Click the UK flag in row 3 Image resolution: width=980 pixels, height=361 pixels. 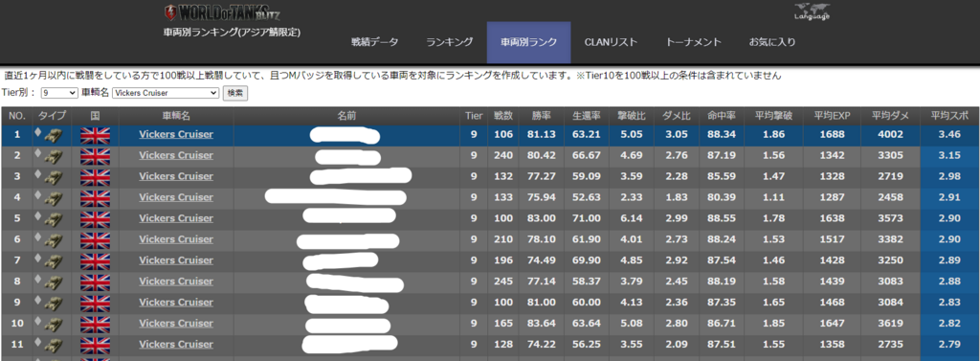pos(95,176)
